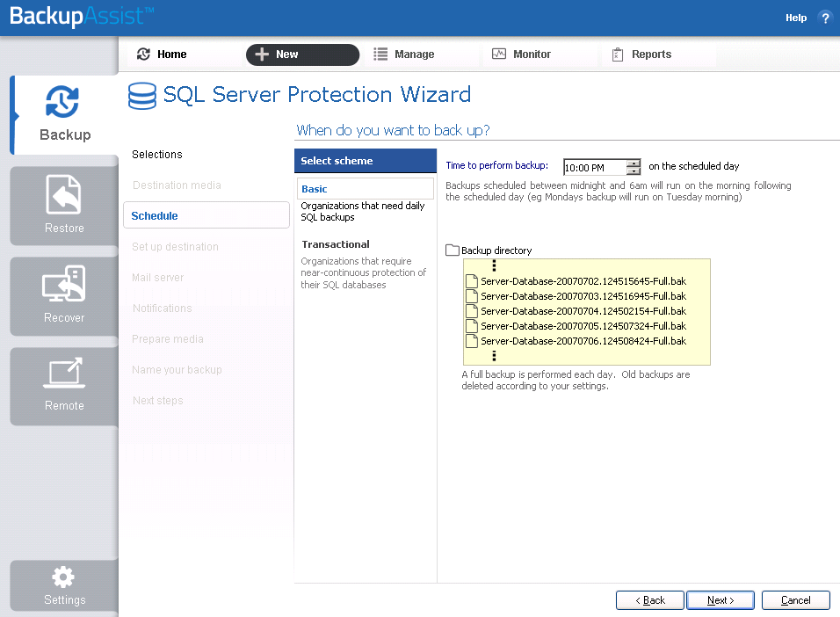
Task: Click file icon for 20070706 backup
Action: (472, 341)
